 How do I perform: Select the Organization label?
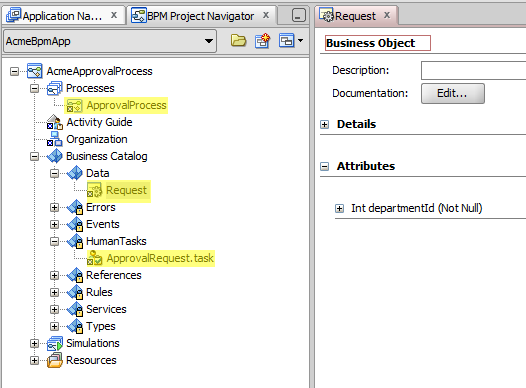click(x=97, y=139)
